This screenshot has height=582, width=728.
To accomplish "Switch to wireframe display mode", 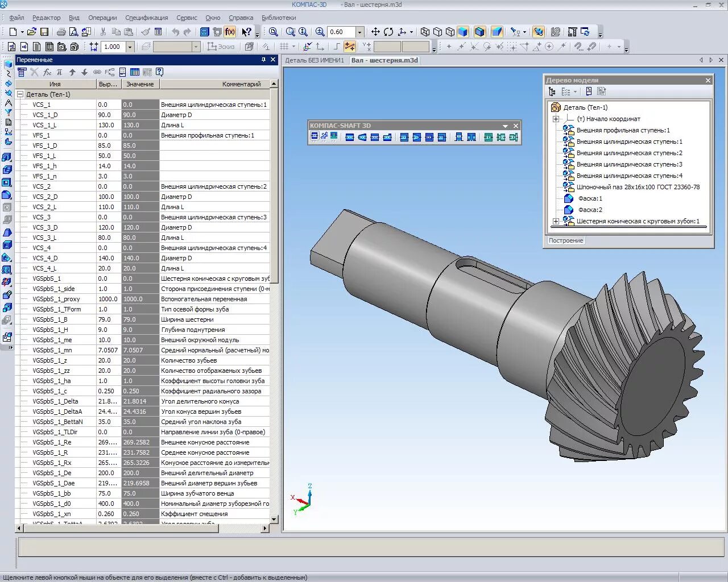I will point(425,32).
